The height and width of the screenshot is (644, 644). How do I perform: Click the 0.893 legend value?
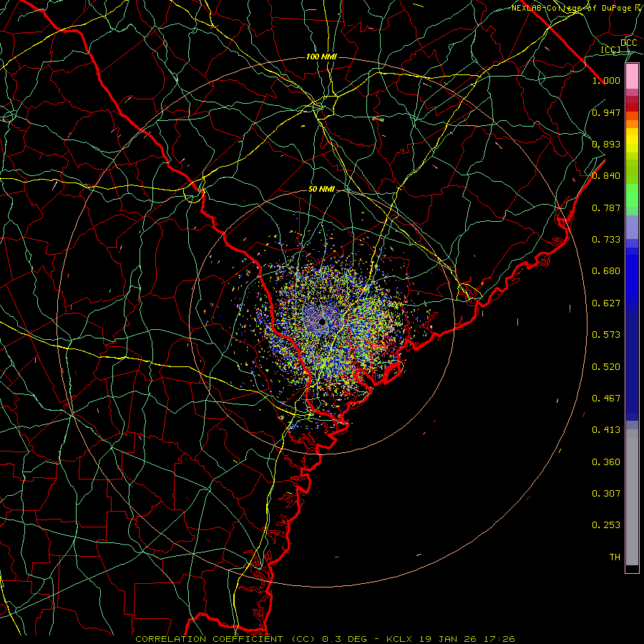606,144
